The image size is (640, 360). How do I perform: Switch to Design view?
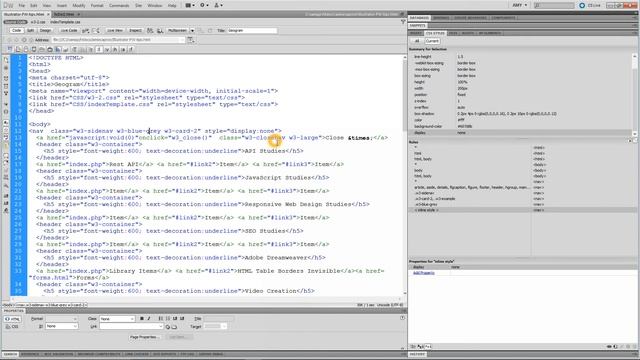(45, 31)
